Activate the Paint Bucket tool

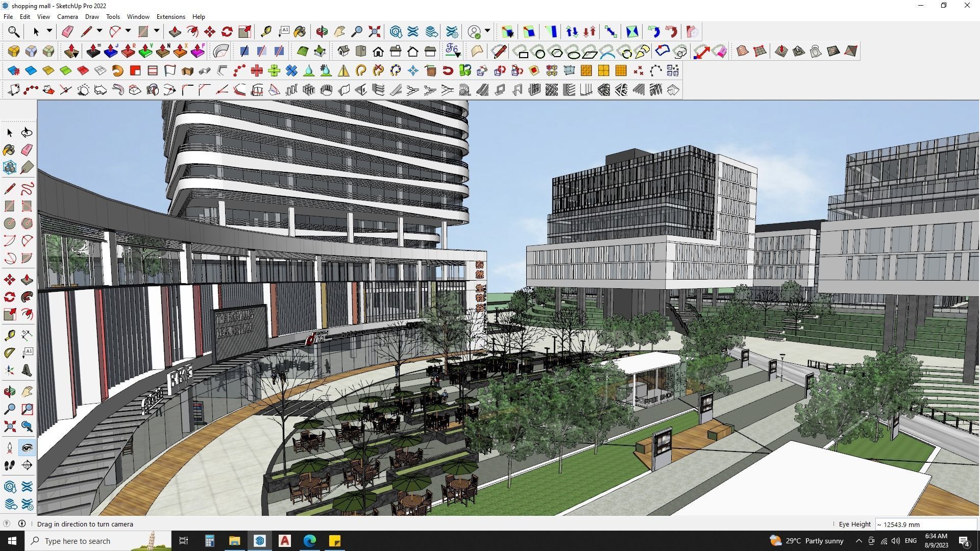pos(300,32)
